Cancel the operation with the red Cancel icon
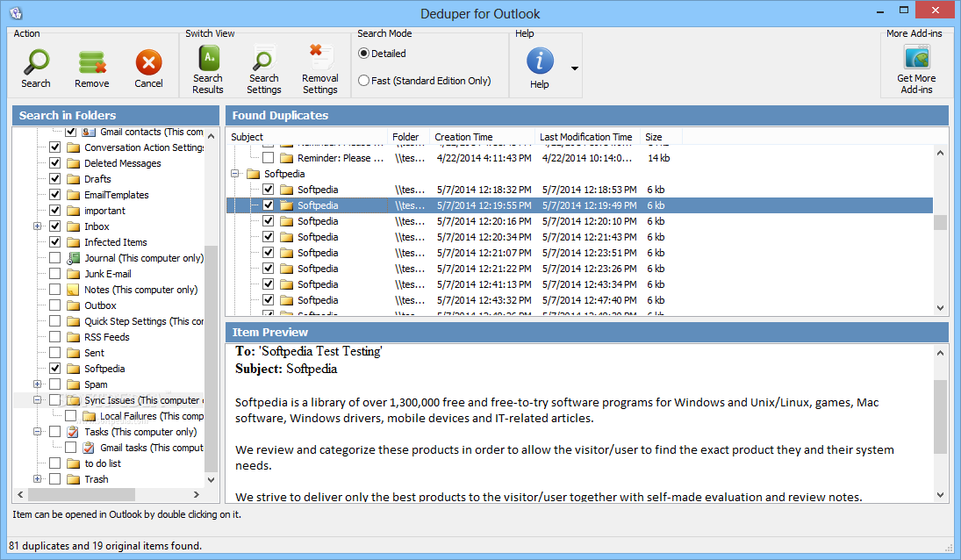The height and width of the screenshot is (560, 961). click(148, 62)
